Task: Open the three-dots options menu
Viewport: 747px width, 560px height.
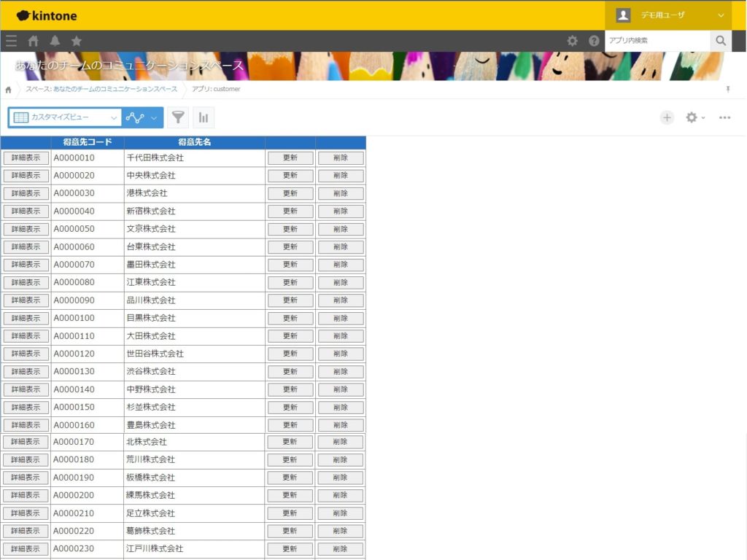Action: tap(724, 117)
